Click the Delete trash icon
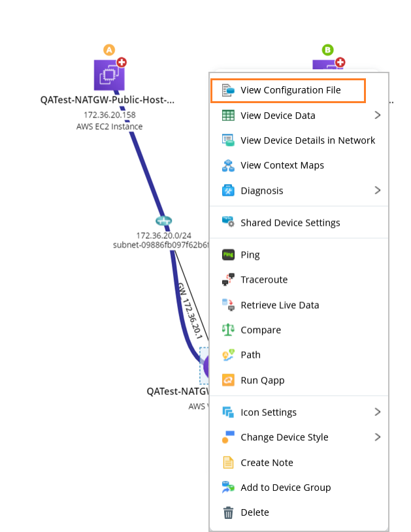This screenshot has height=532, width=411. point(228,513)
